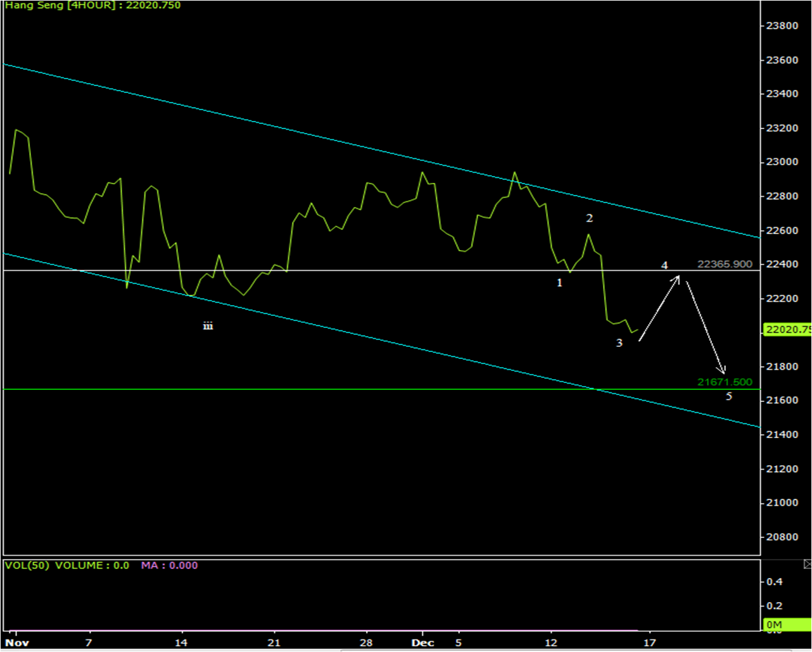
Task: Click the 23000 price axis label
Action: tap(782, 162)
